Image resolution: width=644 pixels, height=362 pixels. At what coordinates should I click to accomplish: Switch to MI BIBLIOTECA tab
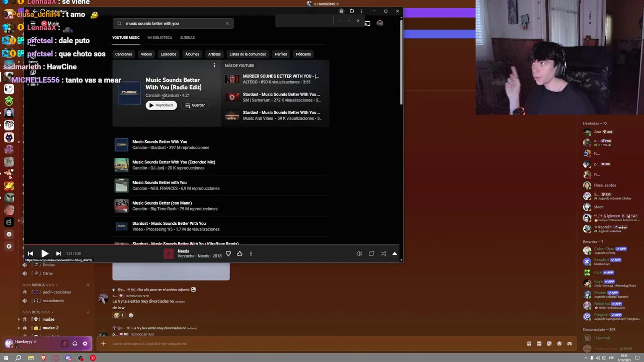coord(159,38)
